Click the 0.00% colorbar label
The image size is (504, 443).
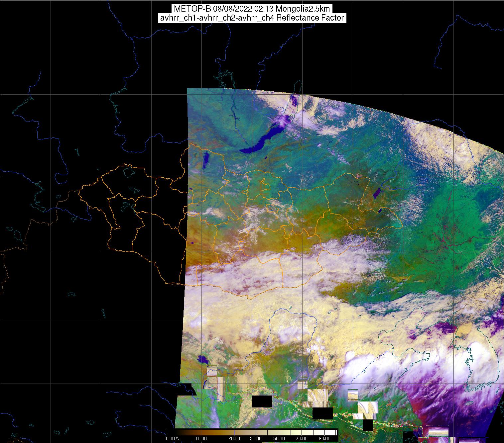click(x=172, y=438)
